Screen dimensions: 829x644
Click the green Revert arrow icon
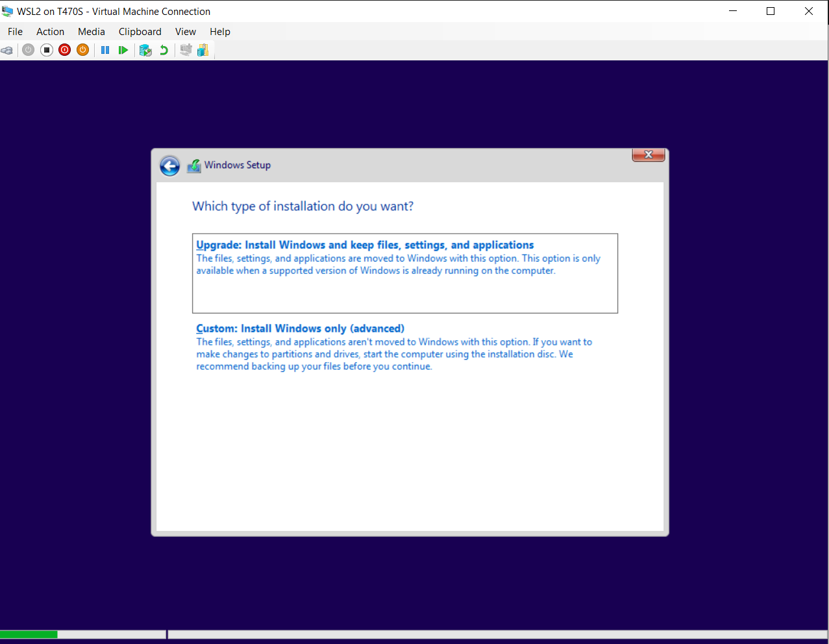tap(164, 50)
